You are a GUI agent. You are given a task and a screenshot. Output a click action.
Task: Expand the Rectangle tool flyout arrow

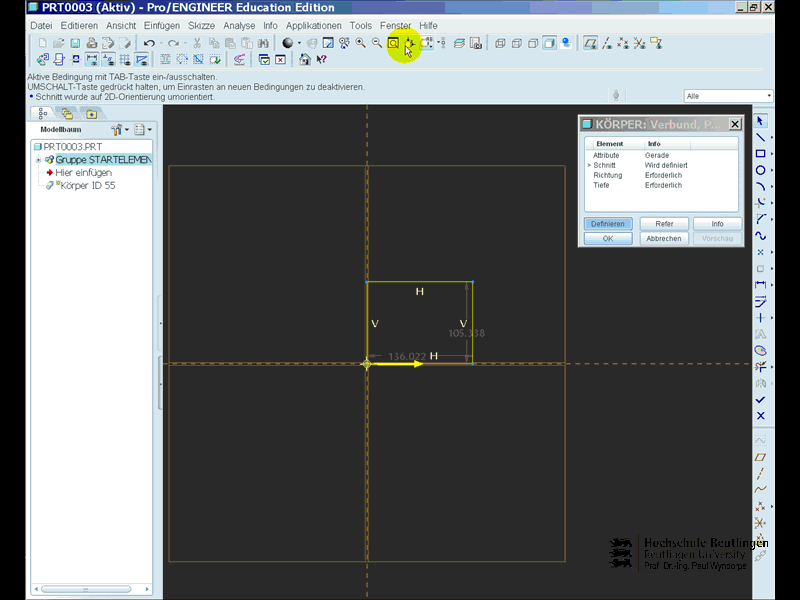771,154
